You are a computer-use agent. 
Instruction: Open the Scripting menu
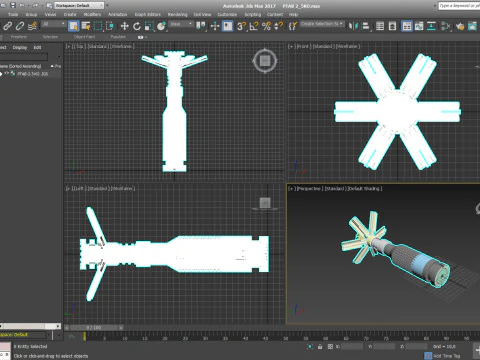[253, 15]
